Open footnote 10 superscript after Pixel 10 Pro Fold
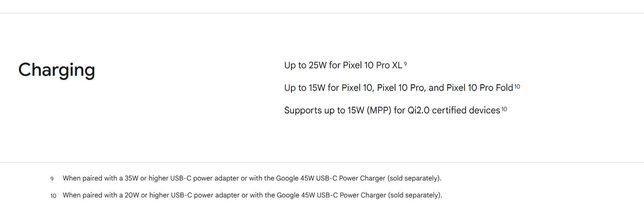Viewport: 644px width, 217px height. [x=517, y=86]
